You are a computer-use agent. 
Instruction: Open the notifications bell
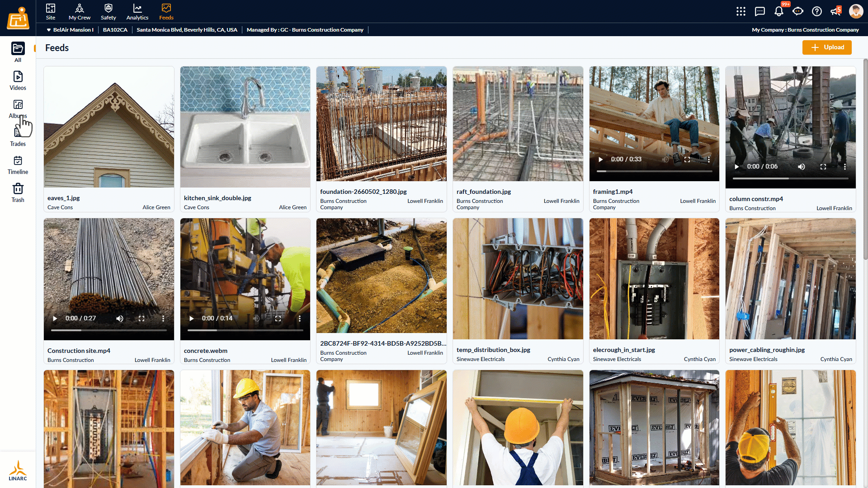click(778, 11)
